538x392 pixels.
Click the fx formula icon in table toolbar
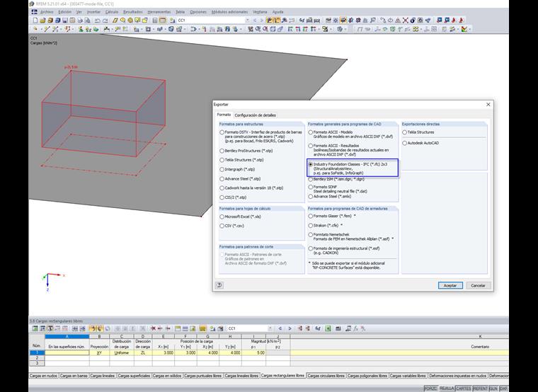[x=356, y=328]
